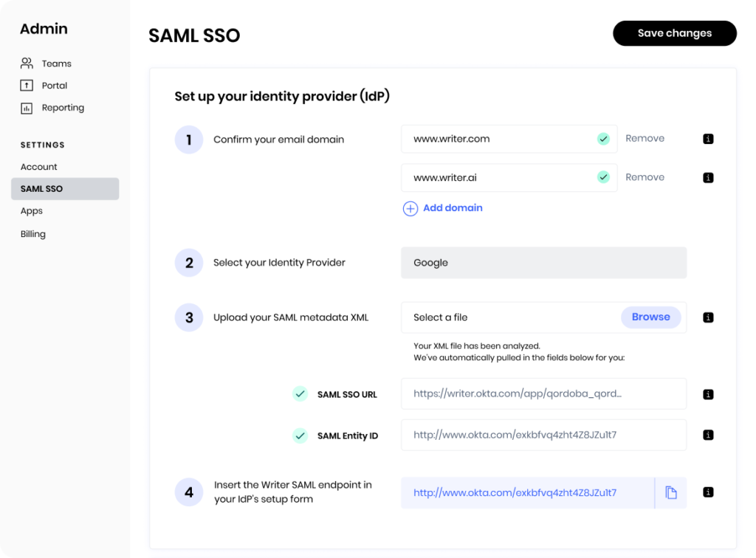Remove the www.writer.ai domain
This screenshot has height=558, width=756.
pos(645,177)
